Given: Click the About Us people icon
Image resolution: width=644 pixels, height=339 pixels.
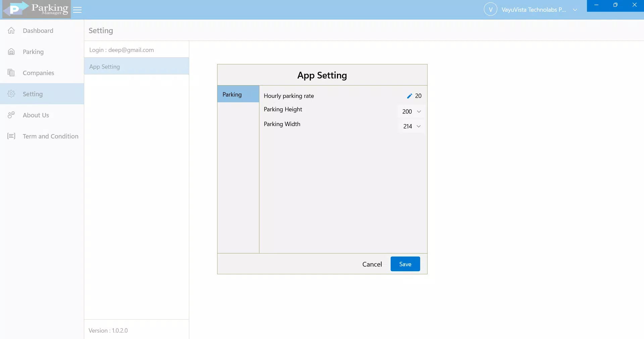Looking at the screenshot, I should click(11, 115).
